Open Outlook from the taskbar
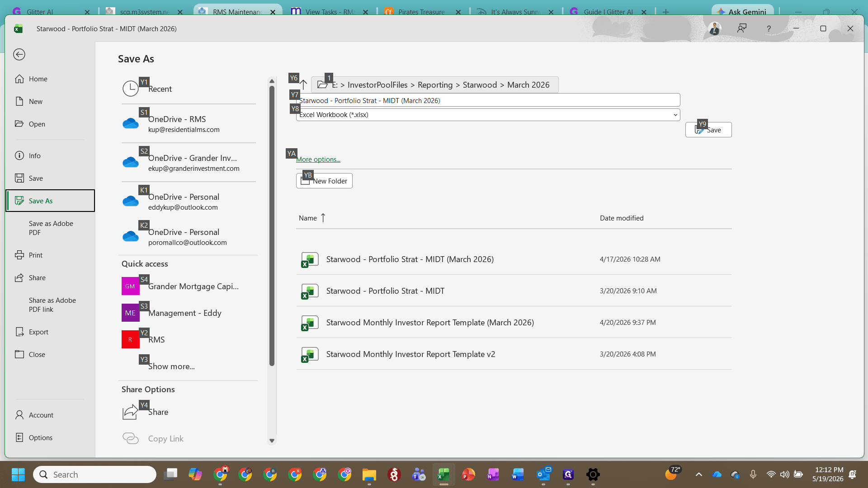The image size is (868, 488). tap(544, 474)
